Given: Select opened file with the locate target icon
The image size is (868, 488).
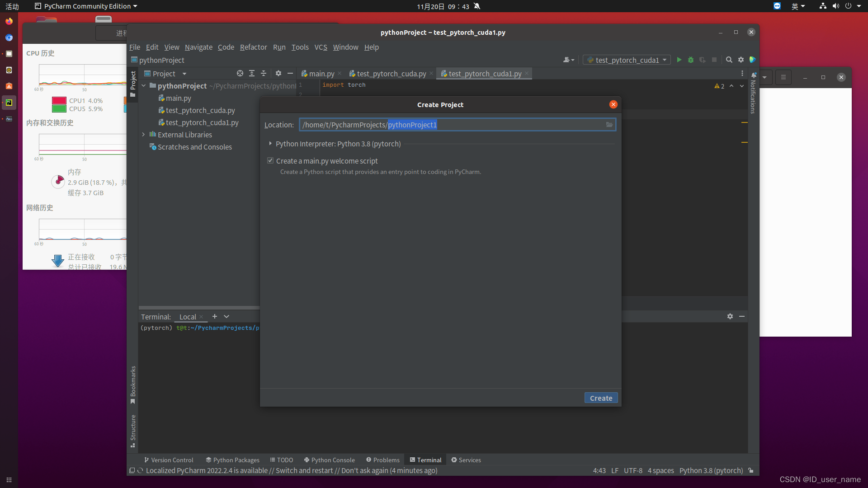Looking at the screenshot, I should coord(240,73).
